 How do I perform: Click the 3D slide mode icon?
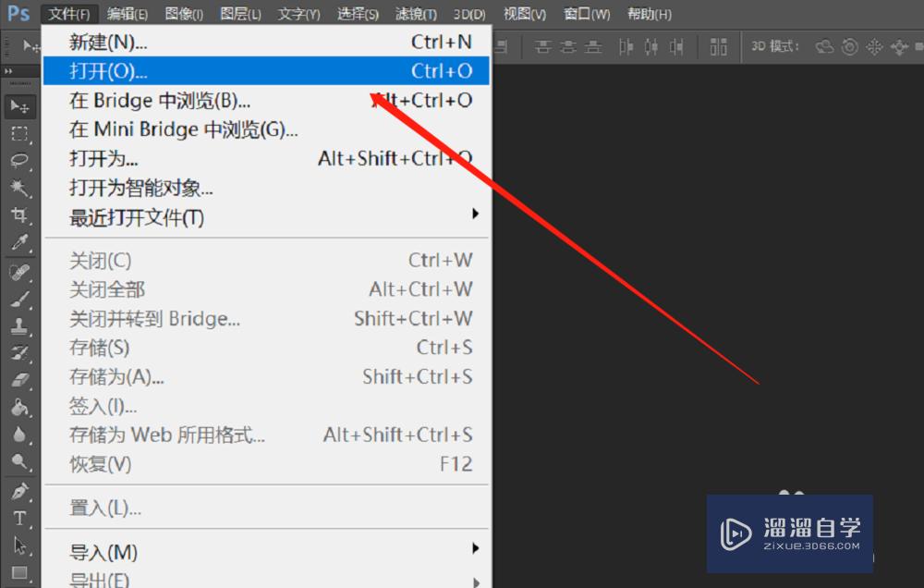point(899,46)
